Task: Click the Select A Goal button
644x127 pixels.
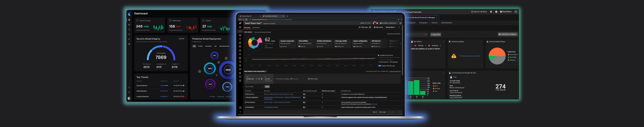Action: pyautogui.click(x=313, y=79)
